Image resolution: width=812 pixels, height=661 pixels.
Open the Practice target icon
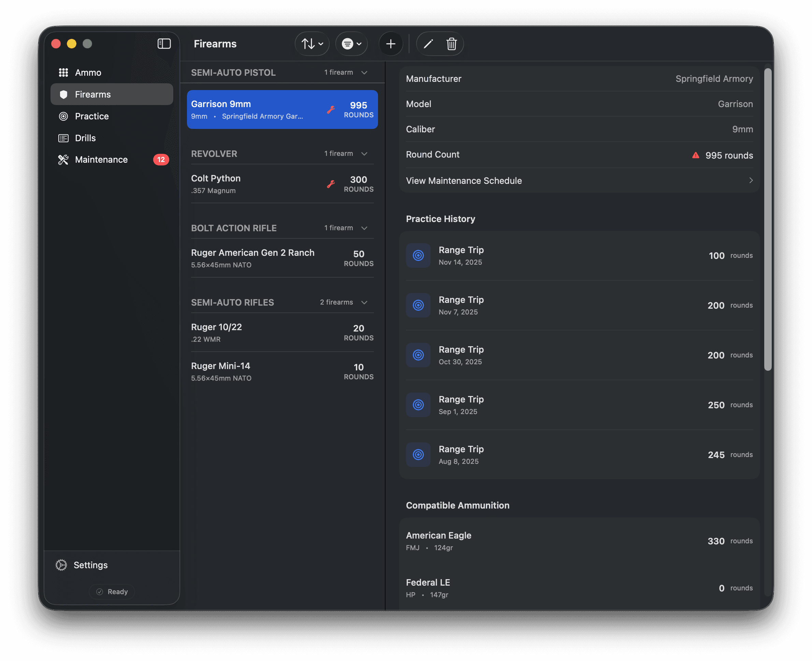pos(63,116)
